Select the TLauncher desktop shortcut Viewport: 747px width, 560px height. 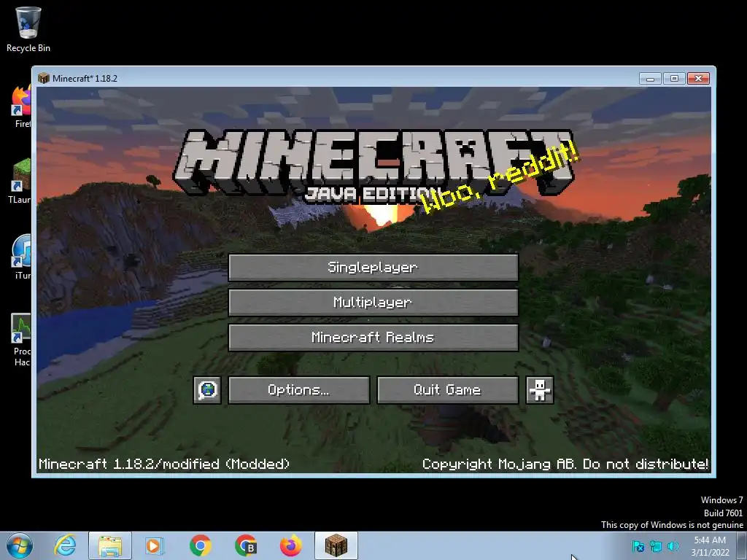[x=20, y=182]
